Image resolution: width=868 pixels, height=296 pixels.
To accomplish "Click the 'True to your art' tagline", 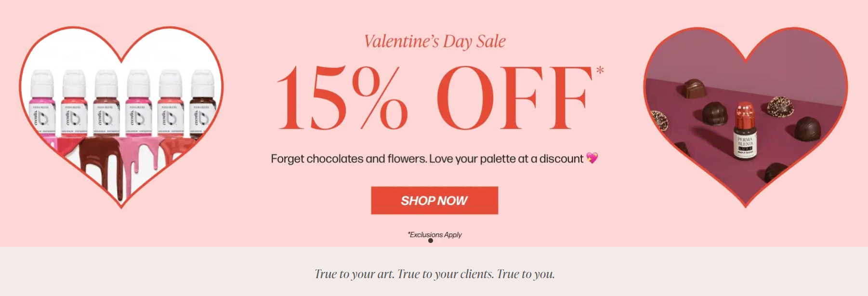I will [x=434, y=274].
